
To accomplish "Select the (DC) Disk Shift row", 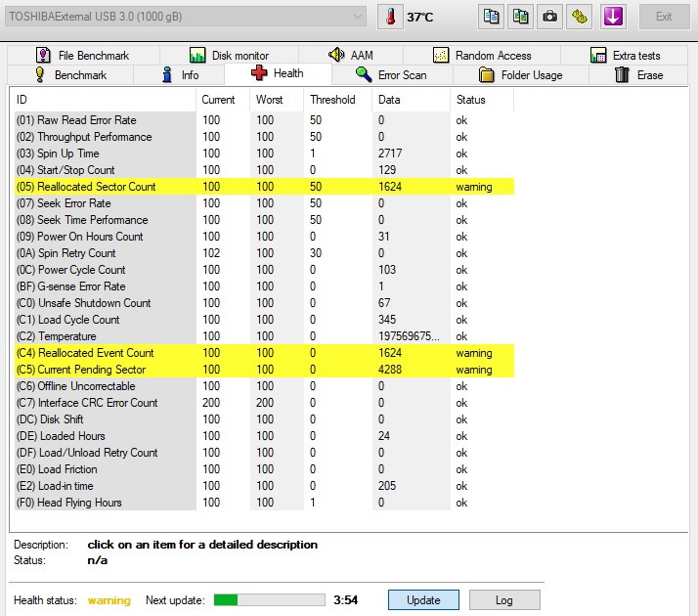I will [264, 419].
